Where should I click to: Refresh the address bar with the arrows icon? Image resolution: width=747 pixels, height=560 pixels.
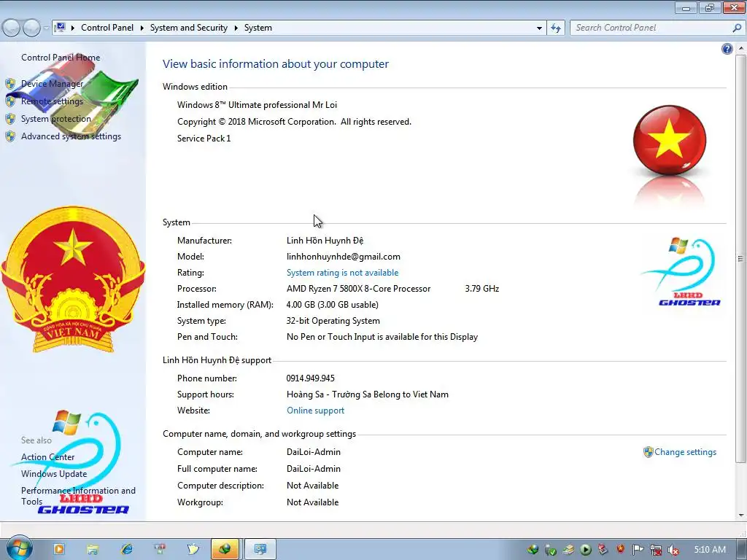(x=555, y=28)
